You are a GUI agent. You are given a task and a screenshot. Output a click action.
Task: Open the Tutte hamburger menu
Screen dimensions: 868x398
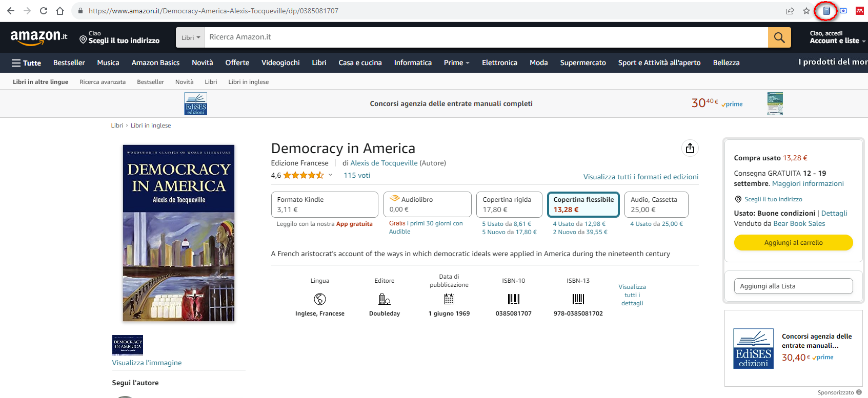point(26,62)
